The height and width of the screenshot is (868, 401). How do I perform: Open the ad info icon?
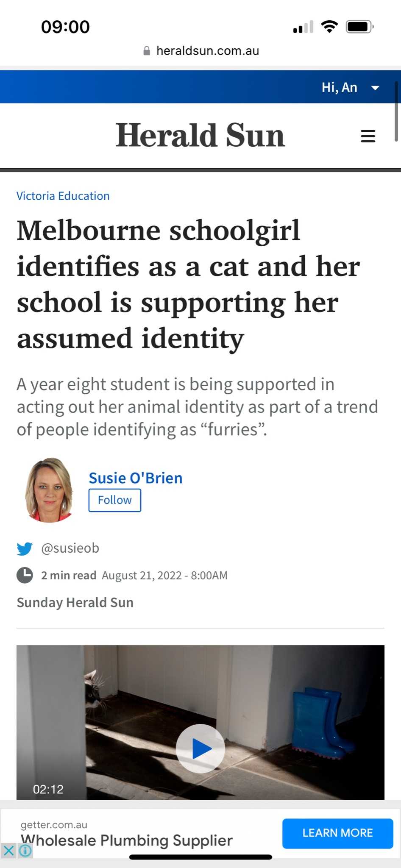tap(25, 850)
